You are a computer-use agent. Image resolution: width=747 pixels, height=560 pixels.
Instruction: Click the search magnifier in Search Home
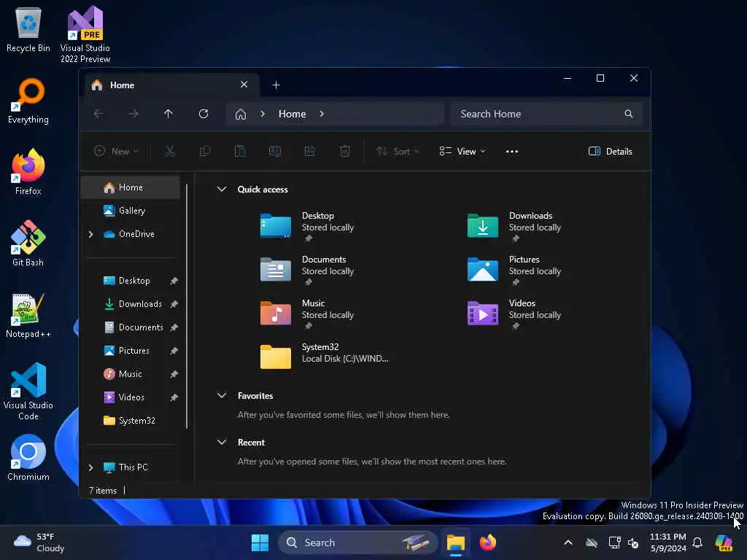(x=629, y=114)
